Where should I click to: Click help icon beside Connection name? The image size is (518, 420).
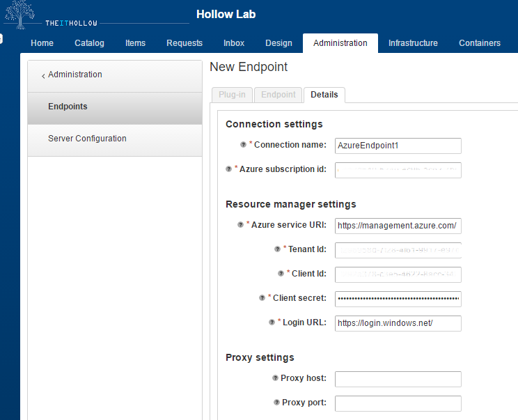tap(243, 145)
